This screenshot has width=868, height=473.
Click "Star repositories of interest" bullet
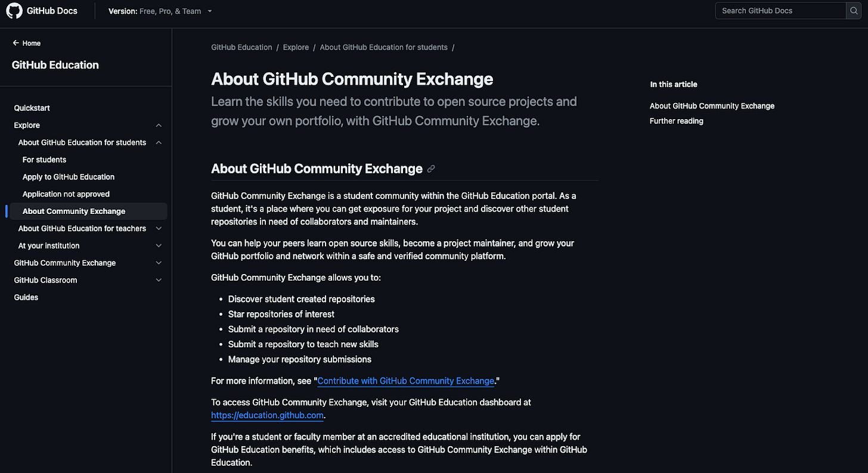[281, 314]
